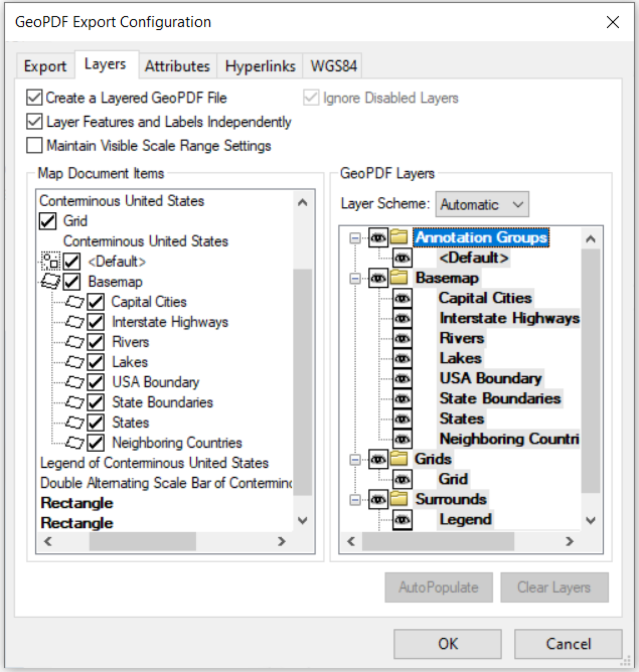Switch to WGS84 tab
This screenshot has height=672, width=639.
[x=334, y=66]
